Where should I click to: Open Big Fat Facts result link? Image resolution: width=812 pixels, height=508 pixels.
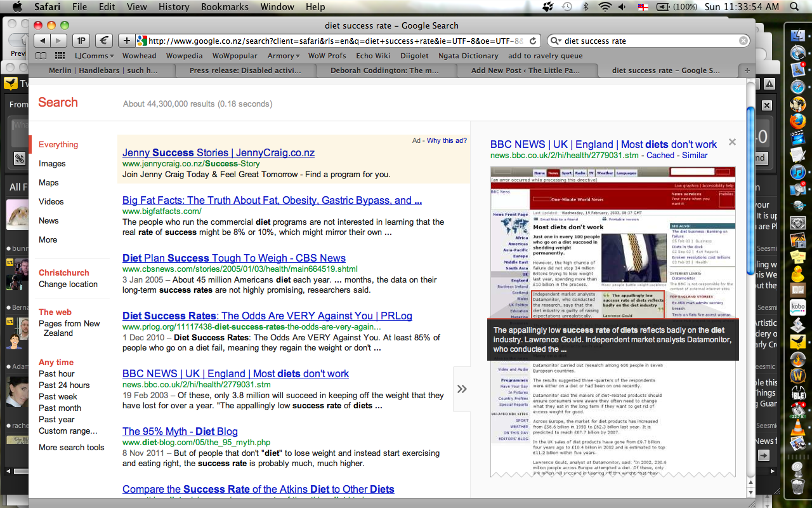tap(272, 200)
